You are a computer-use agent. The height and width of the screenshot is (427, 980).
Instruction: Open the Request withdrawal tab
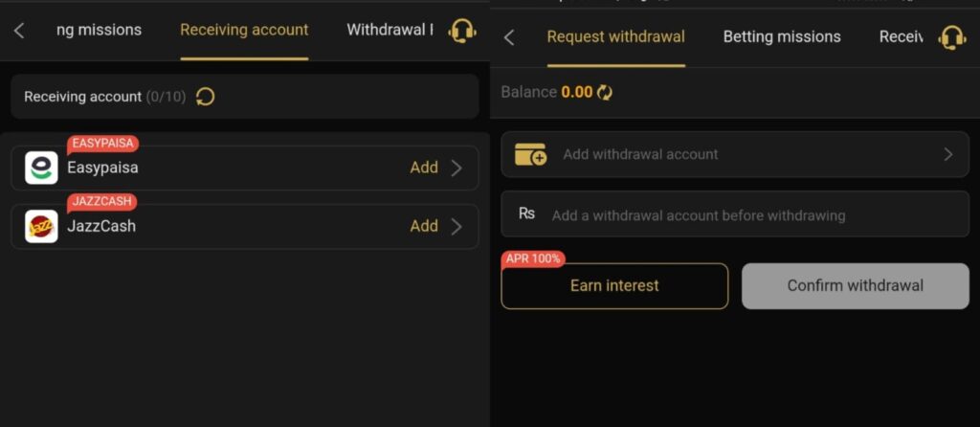615,37
